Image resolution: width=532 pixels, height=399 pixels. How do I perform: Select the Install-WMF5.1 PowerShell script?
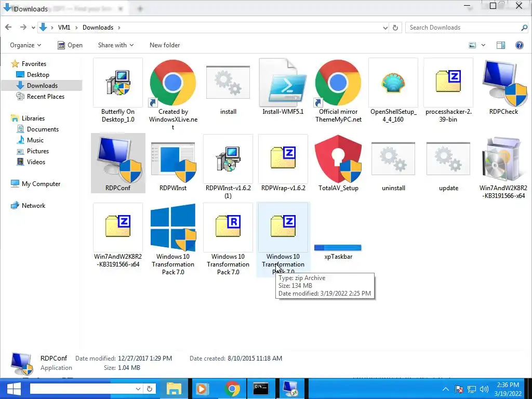(x=283, y=83)
